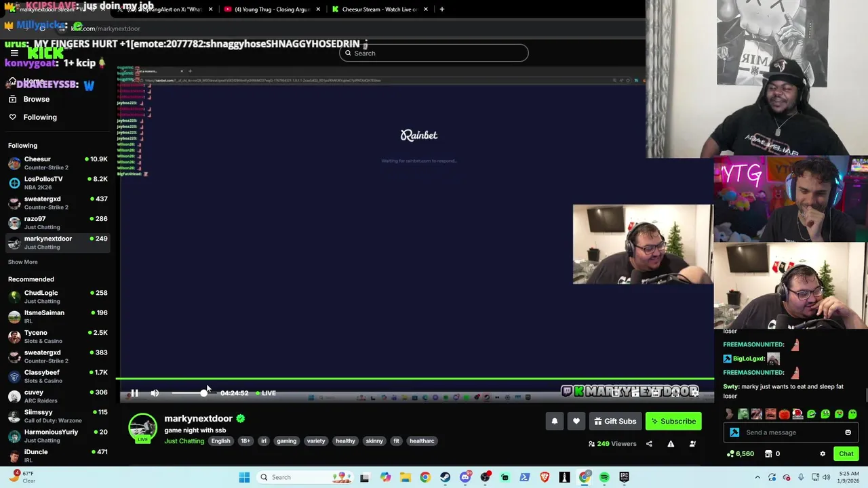Open Epic Games Launcher from the taskbar

pos(624,477)
